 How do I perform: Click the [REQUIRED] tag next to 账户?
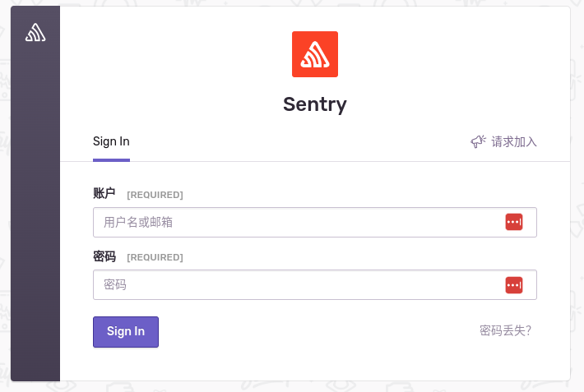pos(155,195)
